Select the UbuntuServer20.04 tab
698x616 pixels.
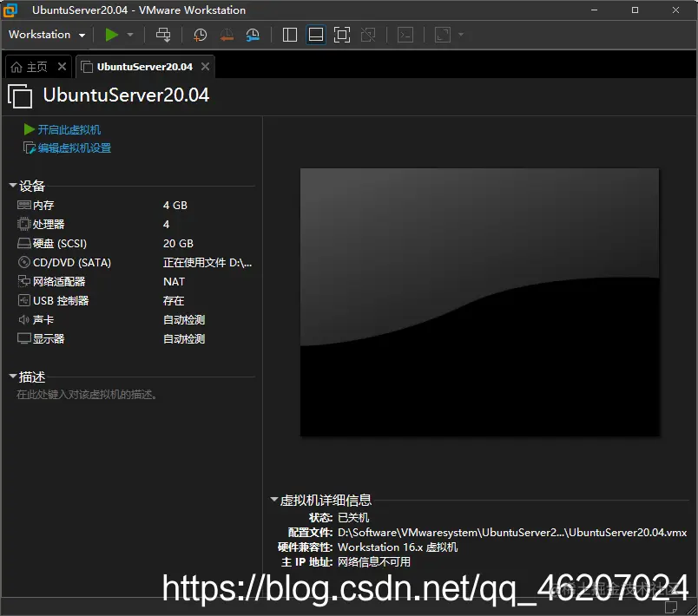point(144,67)
